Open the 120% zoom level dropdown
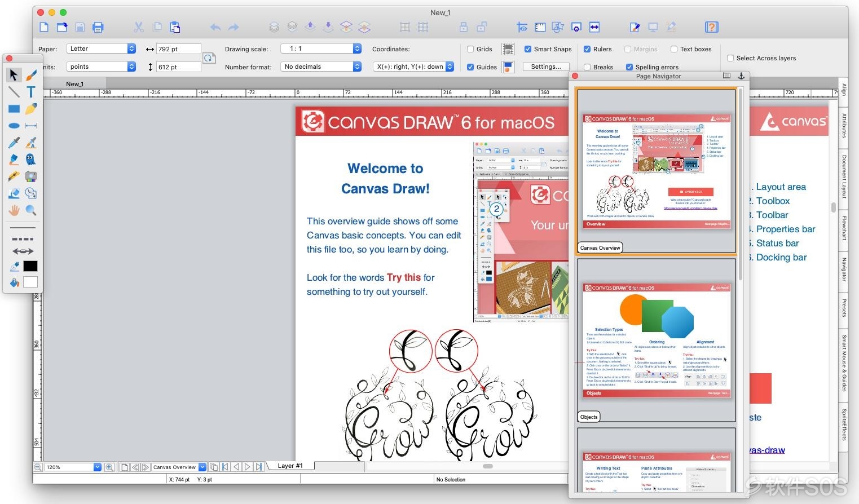 click(72, 467)
